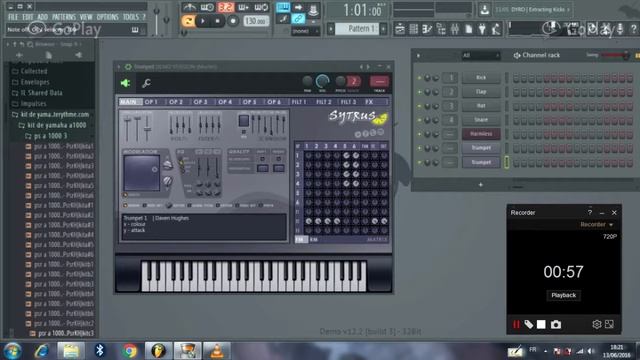Screen dimensions: 640x360
Task: Open the FX tab in Sytrus
Action: [369, 102]
